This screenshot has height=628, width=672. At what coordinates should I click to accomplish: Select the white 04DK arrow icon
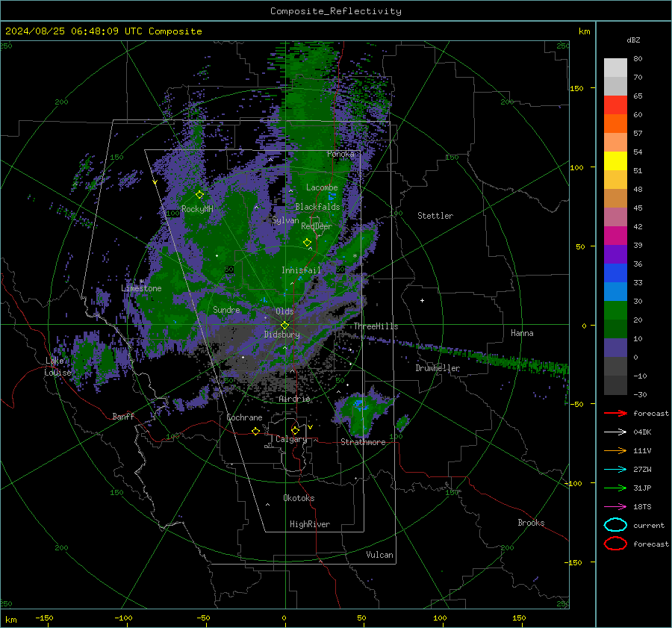pos(615,432)
